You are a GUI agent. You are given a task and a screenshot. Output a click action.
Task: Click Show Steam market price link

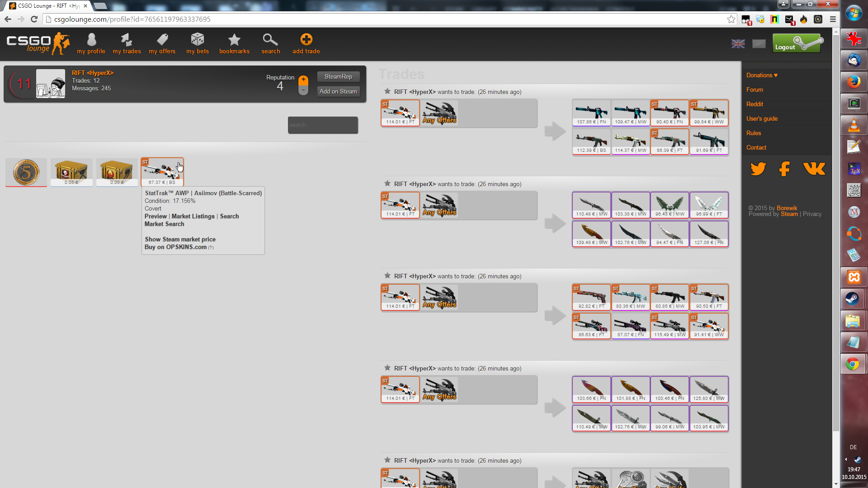pyautogui.click(x=180, y=239)
